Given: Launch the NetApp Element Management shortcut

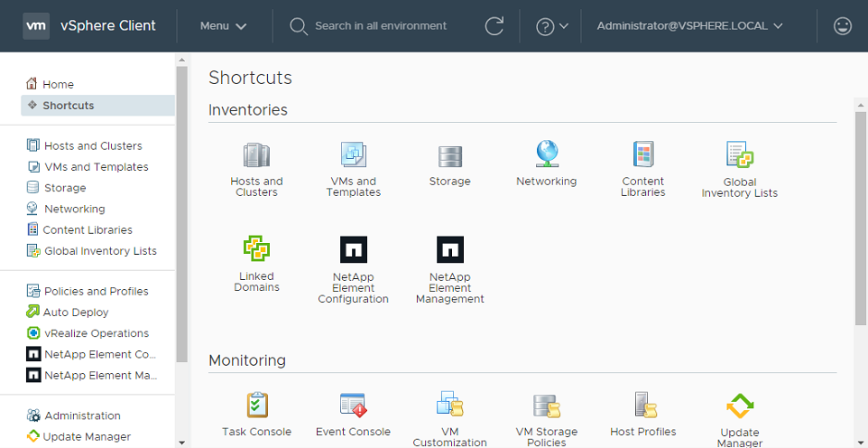Looking at the screenshot, I should point(449,249).
